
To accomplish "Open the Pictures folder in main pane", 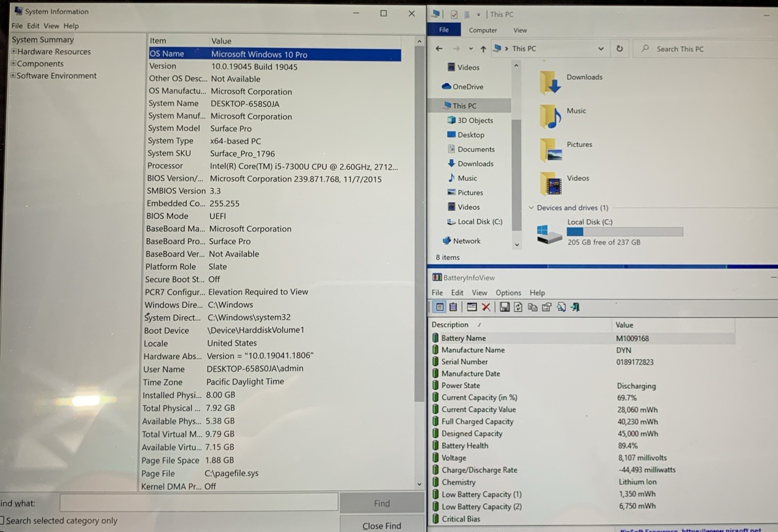I will click(x=551, y=150).
